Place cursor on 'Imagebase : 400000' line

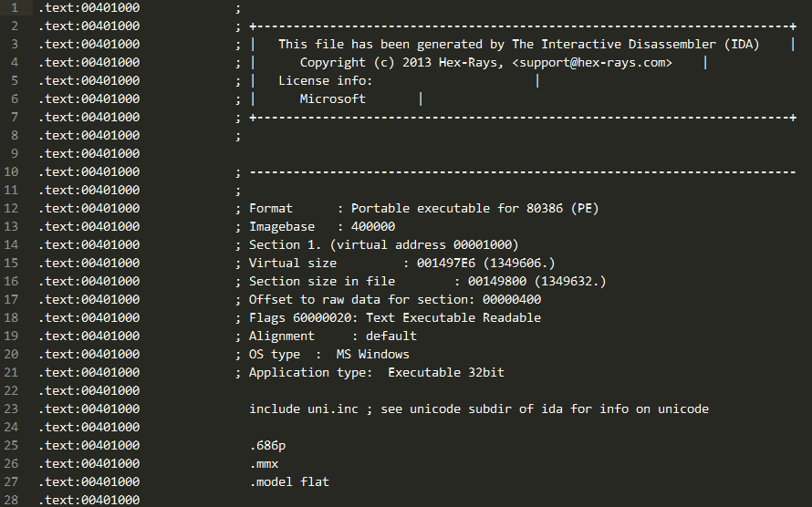(322, 226)
